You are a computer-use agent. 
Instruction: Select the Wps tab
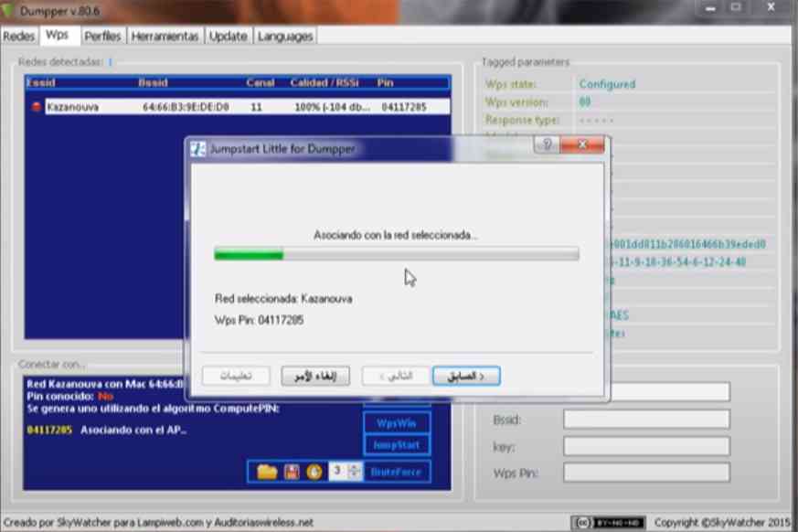point(57,35)
